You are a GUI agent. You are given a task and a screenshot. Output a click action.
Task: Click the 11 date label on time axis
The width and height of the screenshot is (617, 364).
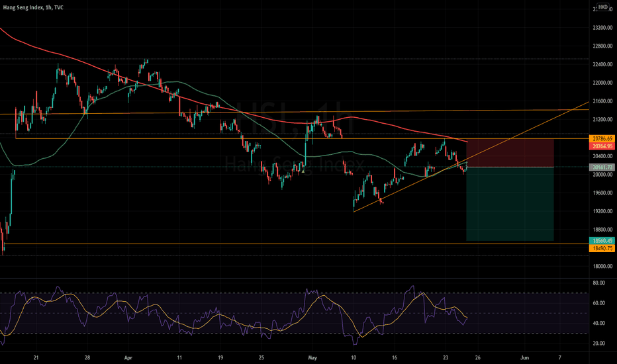click(x=179, y=357)
